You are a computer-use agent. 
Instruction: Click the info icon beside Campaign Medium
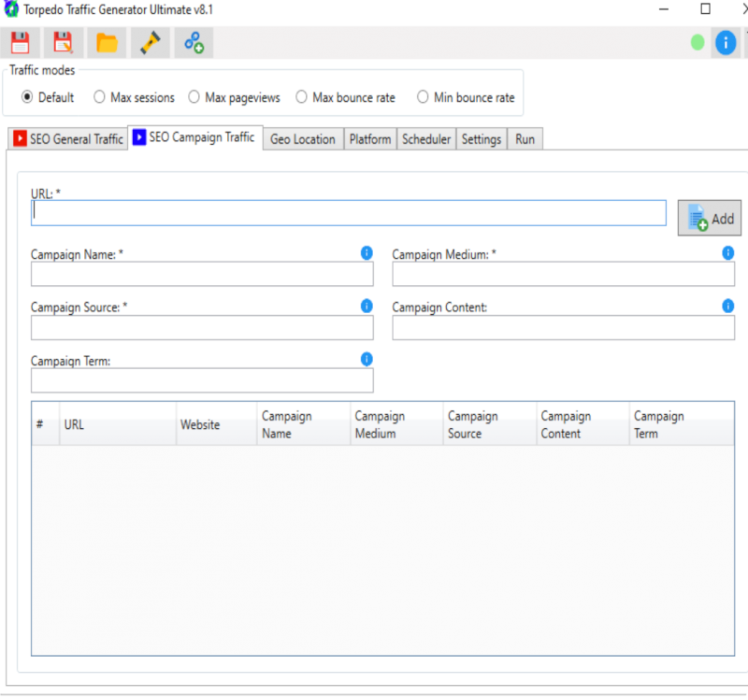727,252
